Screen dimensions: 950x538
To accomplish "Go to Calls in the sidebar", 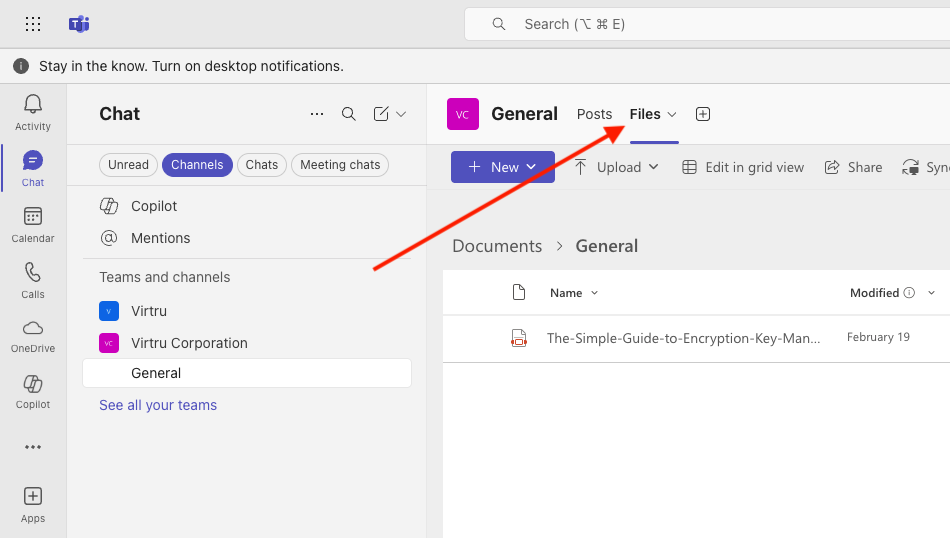I will tap(33, 281).
